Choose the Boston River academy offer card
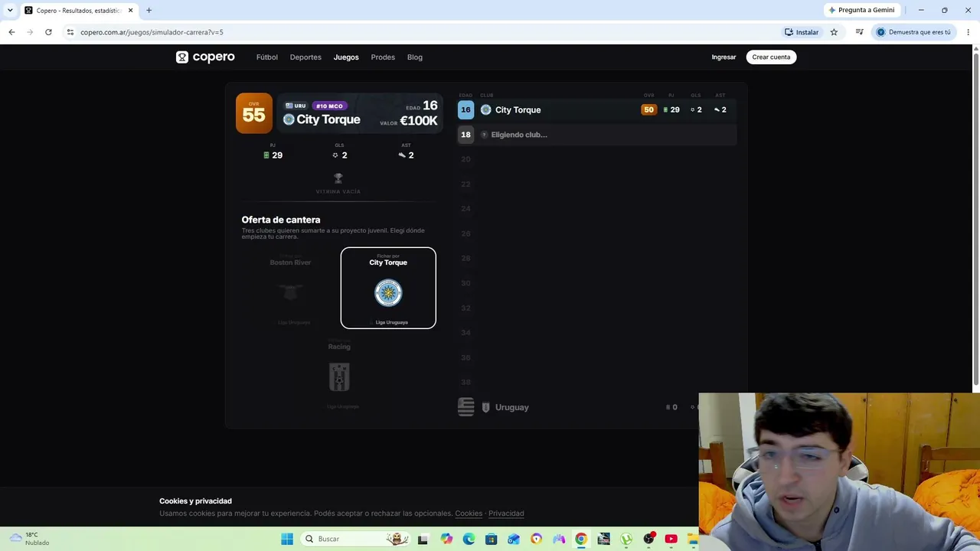 [290, 288]
